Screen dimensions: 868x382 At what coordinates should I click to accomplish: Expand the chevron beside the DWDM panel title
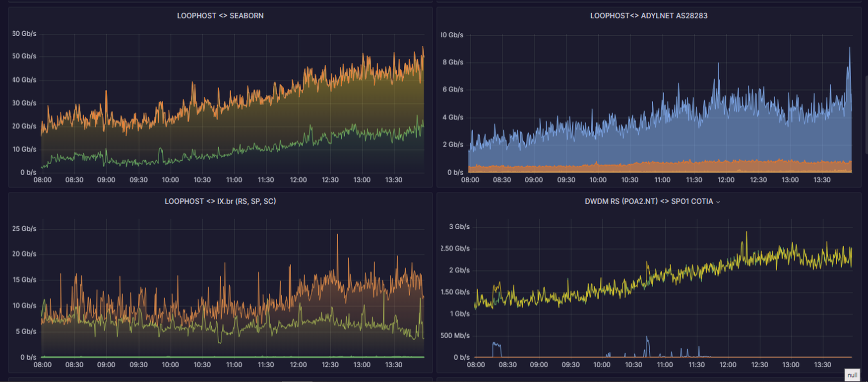[x=718, y=202]
